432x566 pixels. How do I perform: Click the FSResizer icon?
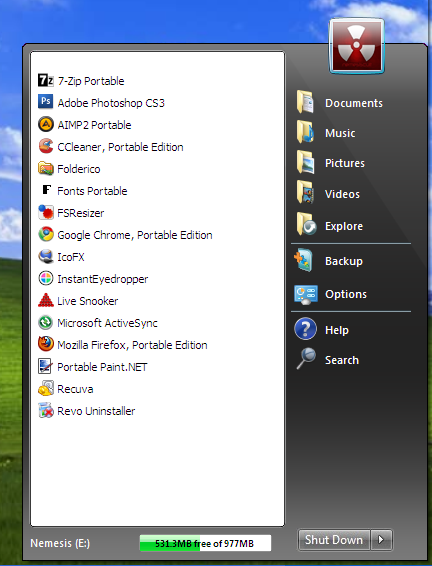click(46, 212)
